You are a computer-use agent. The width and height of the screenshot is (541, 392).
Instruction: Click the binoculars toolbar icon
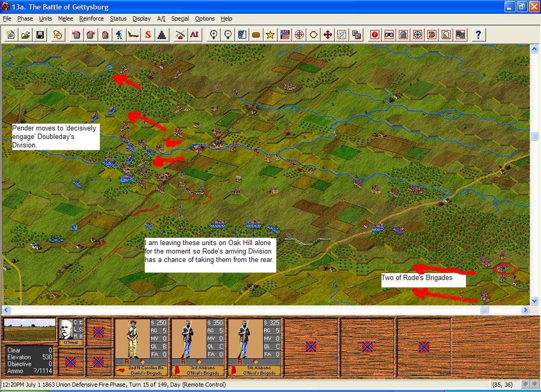click(x=389, y=34)
